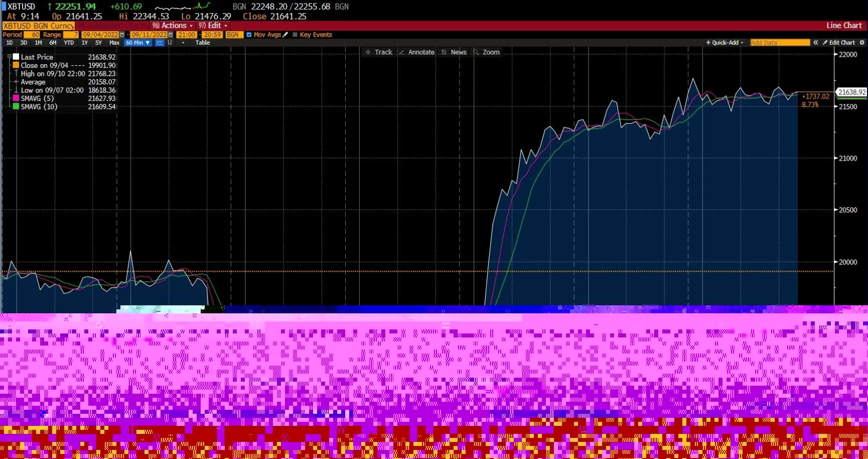Click inside the Add Data field

[779, 42]
